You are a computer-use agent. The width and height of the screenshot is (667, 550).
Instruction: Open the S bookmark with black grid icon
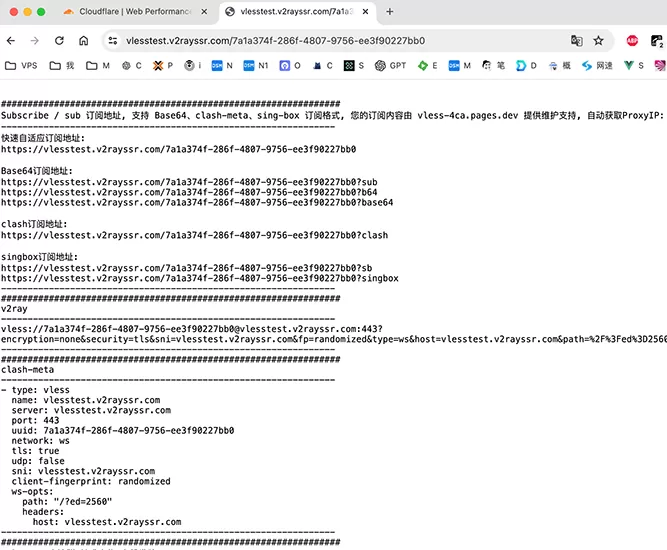[354, 66]
